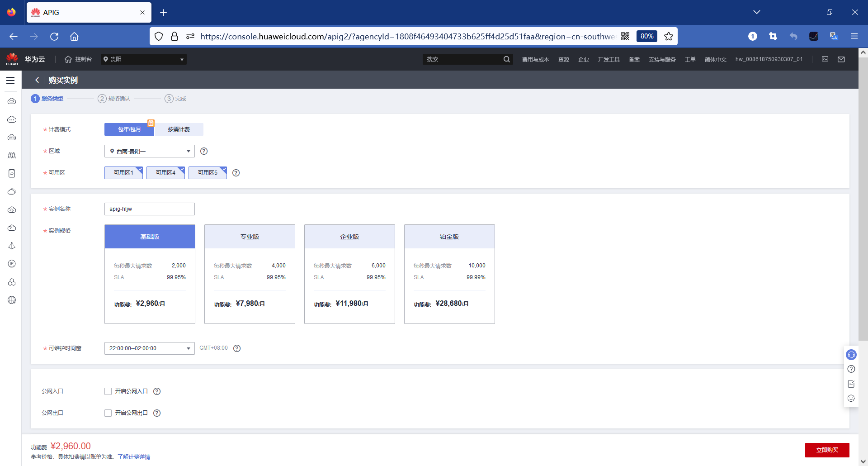Open account menu hw_008618750930307_01
Screen dimensions: 868x466
(x=769, y=59)
